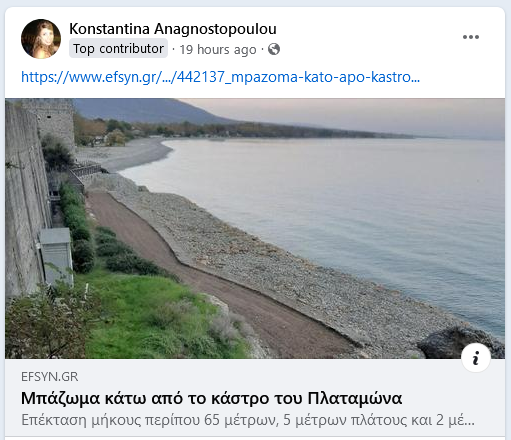Click the EFSYN.GR source label
Viewport: 511px width, 440px height.
click(49, 377)
